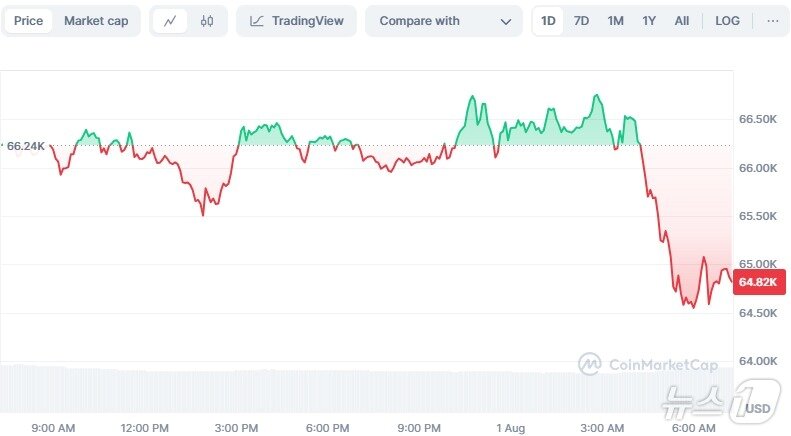Click the Compare with chevron arrow
This screenshot has width=791, height=436.
[x=505, y=21]
